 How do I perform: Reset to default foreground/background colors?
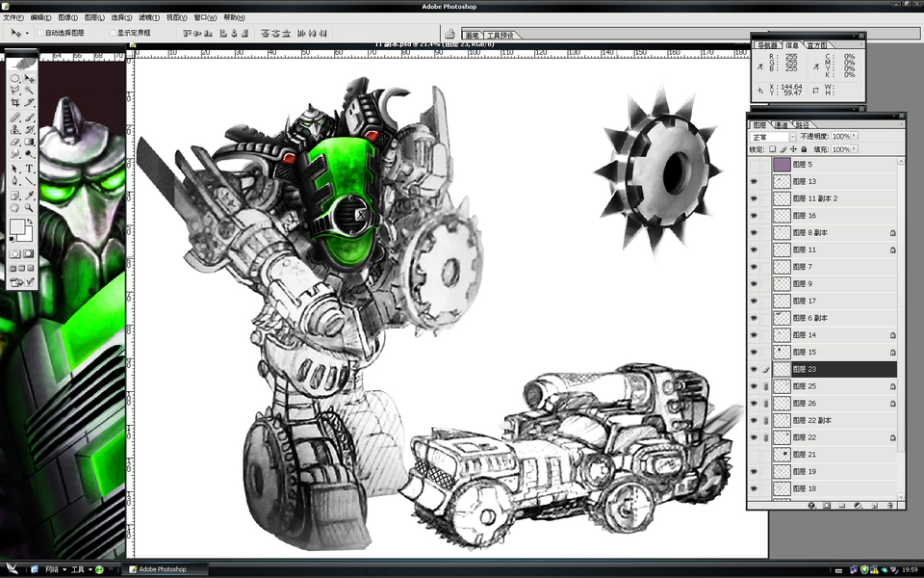point(13,239)
